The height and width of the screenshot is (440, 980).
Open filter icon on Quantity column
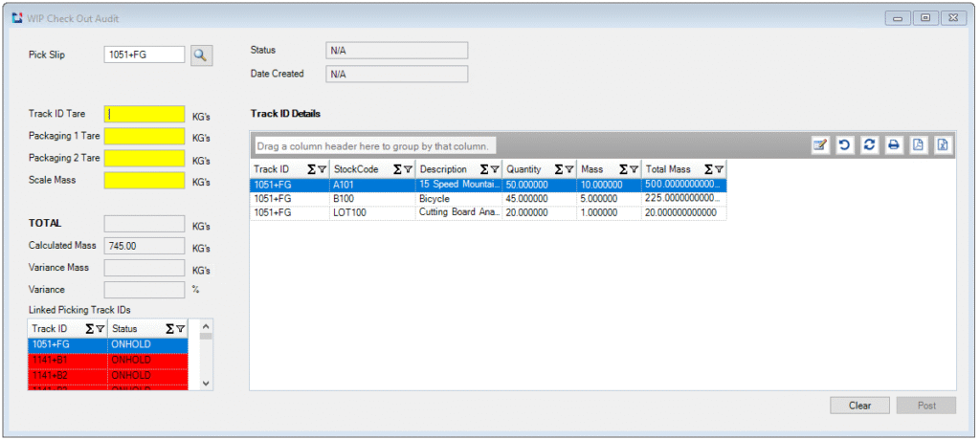pyautogui.click(x=568, y=169)
